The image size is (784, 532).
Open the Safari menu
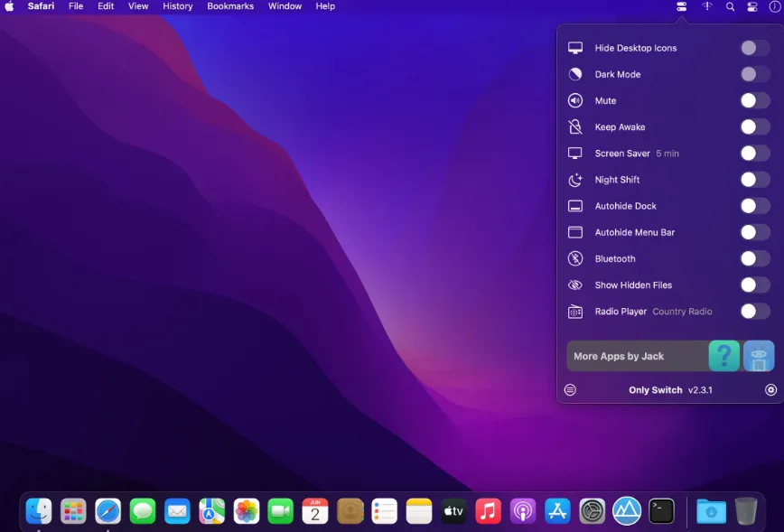41,6
